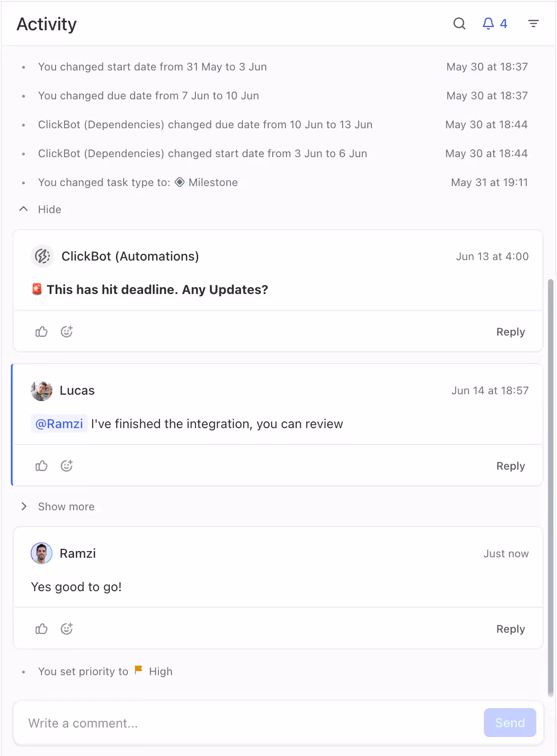The width and height of the screenshot is (557, 756).
Task: Like the ClickBot deadline comment
Action: pyautogui.click(x=42, y=332)
